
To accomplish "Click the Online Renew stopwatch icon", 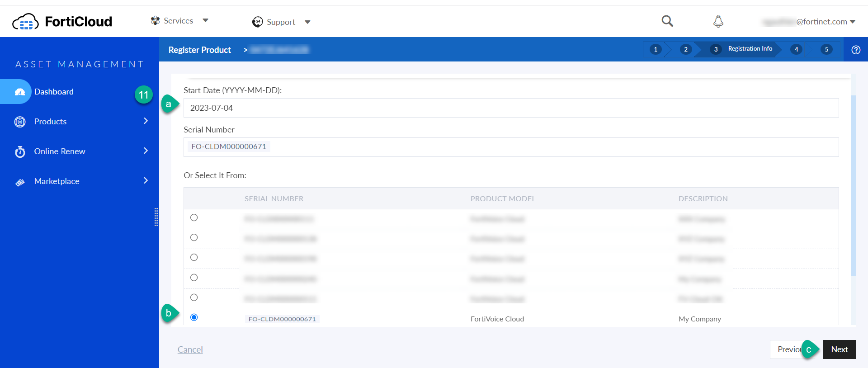I will 20,151.
